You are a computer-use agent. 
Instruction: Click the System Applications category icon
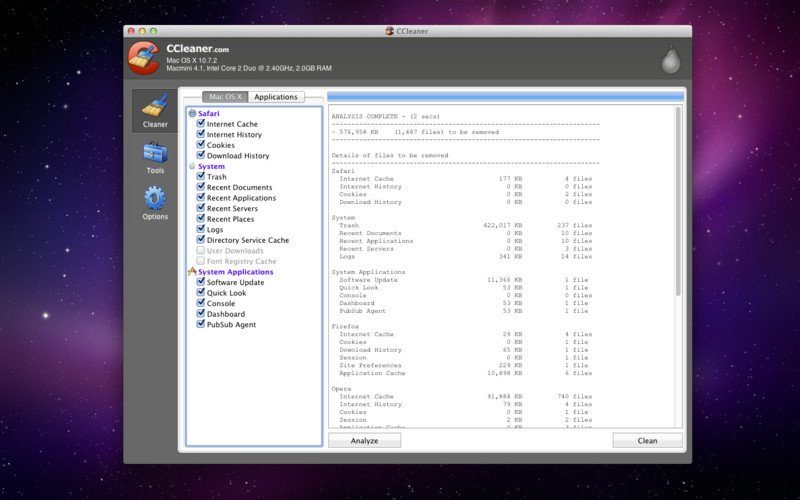click(192, 271)
